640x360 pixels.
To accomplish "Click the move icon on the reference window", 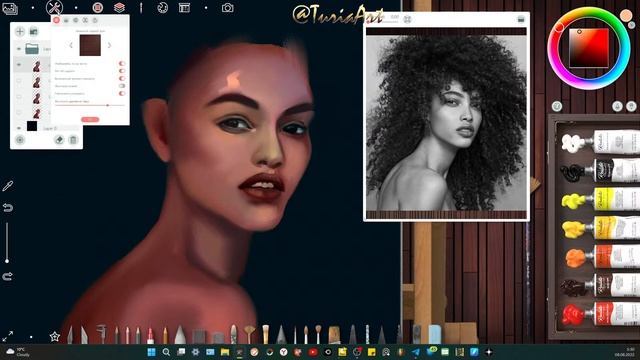I will tap(407, 19).
